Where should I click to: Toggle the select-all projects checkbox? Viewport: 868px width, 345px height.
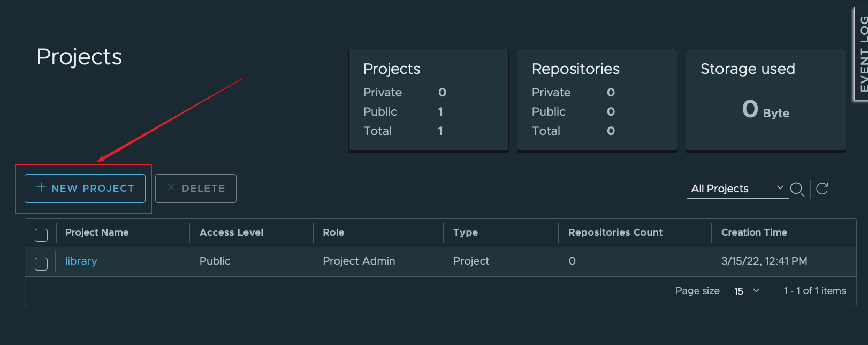click(x=41, y=235)
